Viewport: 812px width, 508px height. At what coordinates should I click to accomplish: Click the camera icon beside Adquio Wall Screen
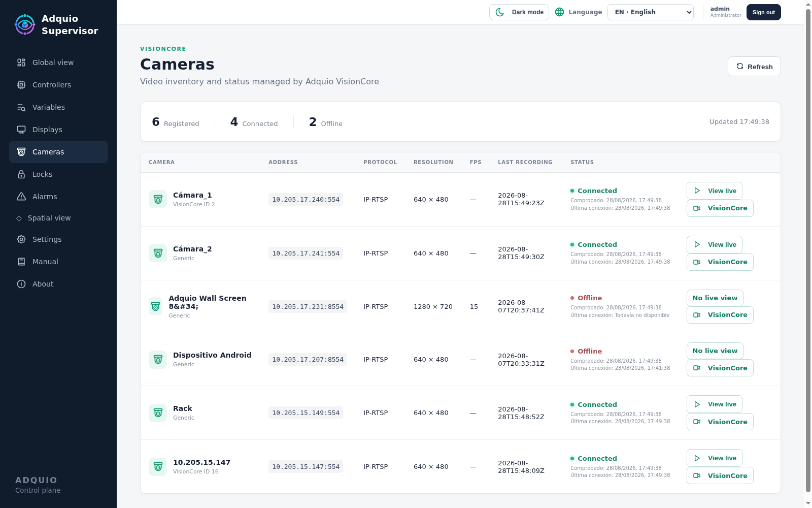[156, 306]
